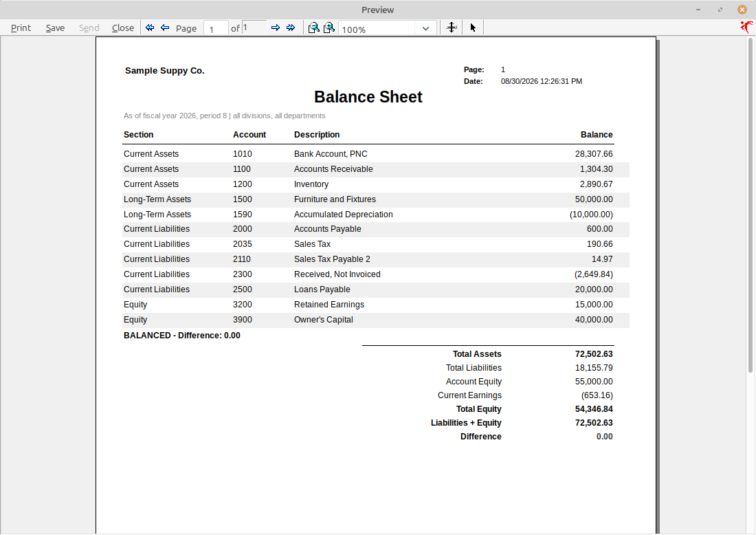
Task: Click the 'Section' column header
Action: 138,135
